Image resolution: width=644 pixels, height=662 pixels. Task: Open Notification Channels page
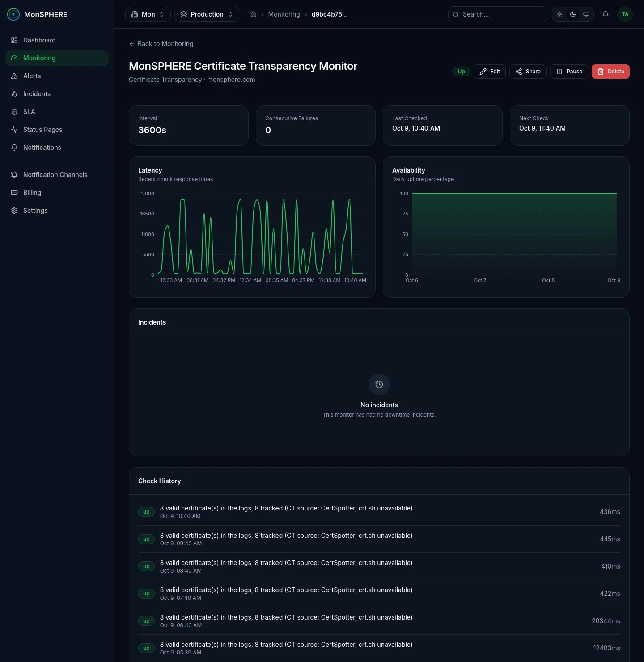57,175
